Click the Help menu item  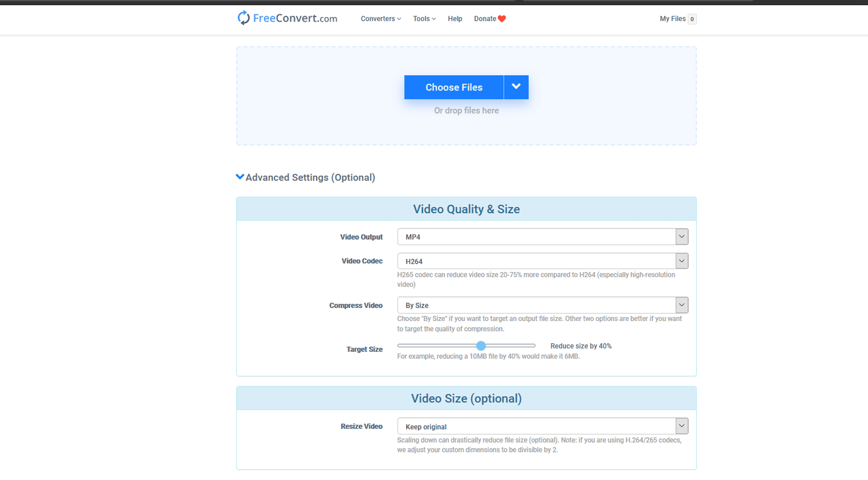click(x=455, y=18)
